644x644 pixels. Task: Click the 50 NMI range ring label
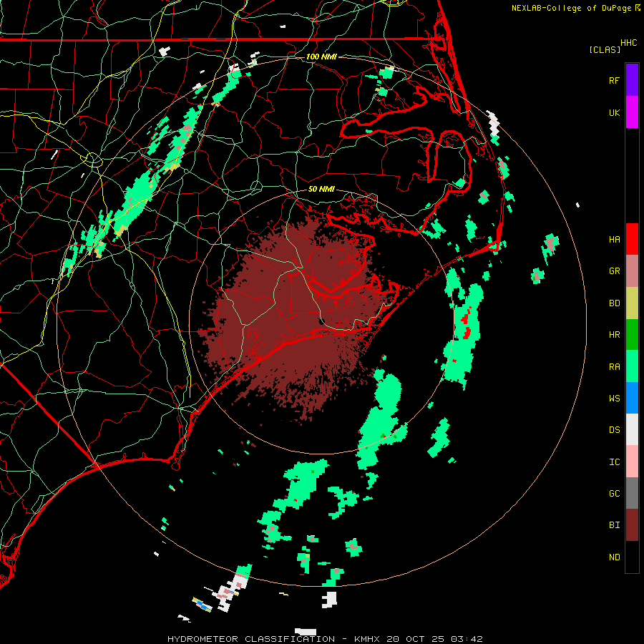point(321,189)
